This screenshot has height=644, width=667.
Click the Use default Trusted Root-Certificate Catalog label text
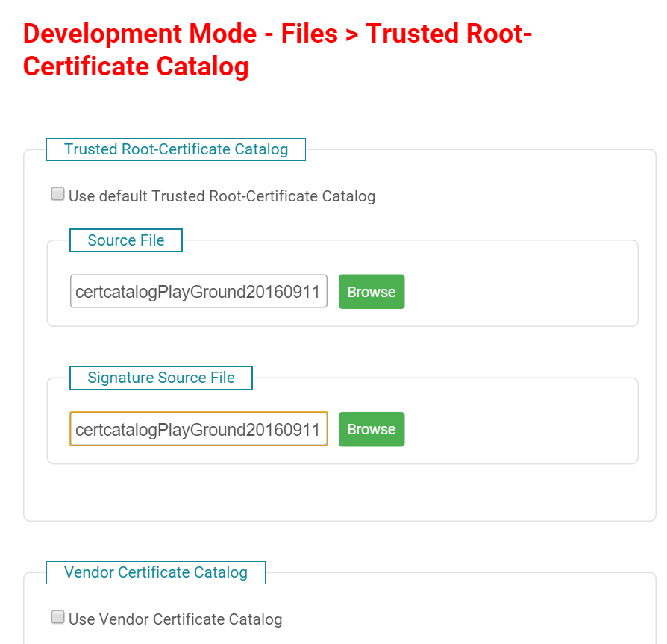(222, 196)
